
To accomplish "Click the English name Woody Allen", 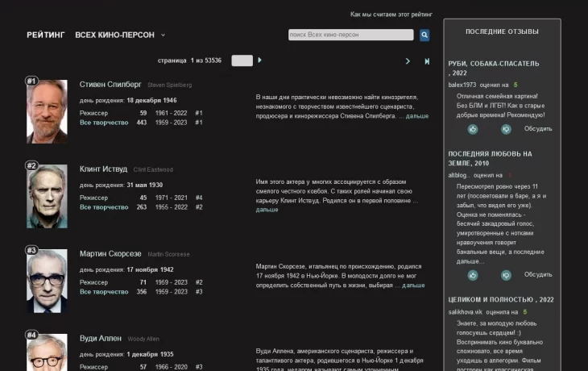I will tap(143, 339).
